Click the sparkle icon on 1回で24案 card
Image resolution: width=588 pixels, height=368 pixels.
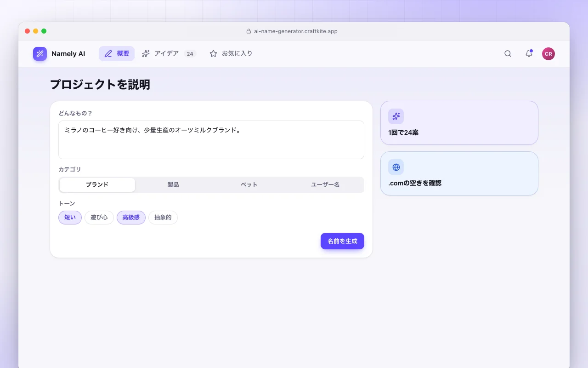click(396, 116)
